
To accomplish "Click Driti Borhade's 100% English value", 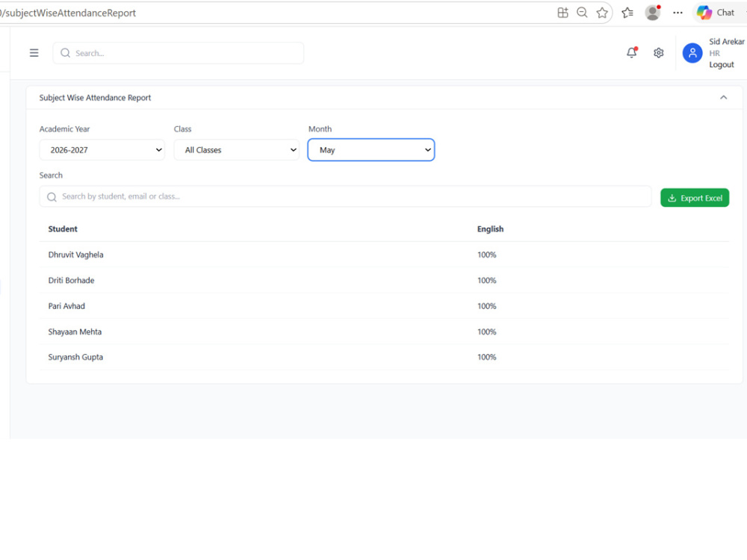I will 486,281.
